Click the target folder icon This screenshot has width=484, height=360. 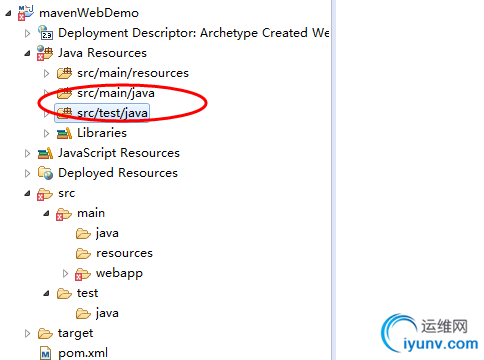(x=45, y=333)
